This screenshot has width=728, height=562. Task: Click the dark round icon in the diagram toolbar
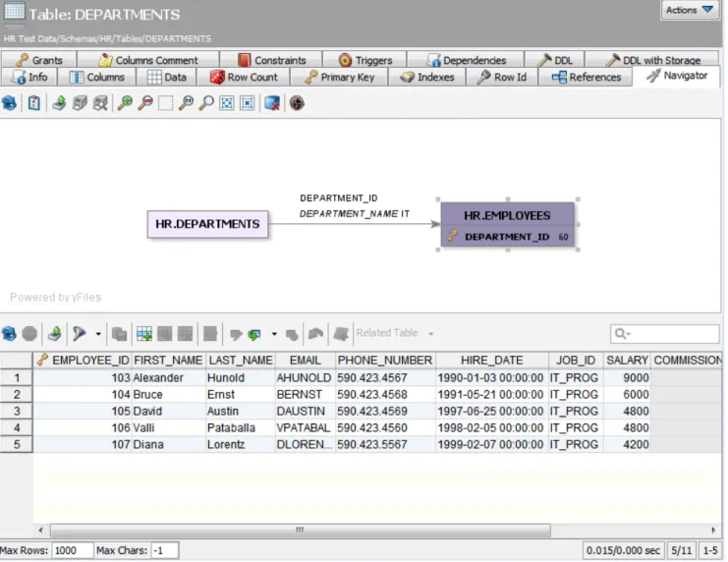[297, 102]
